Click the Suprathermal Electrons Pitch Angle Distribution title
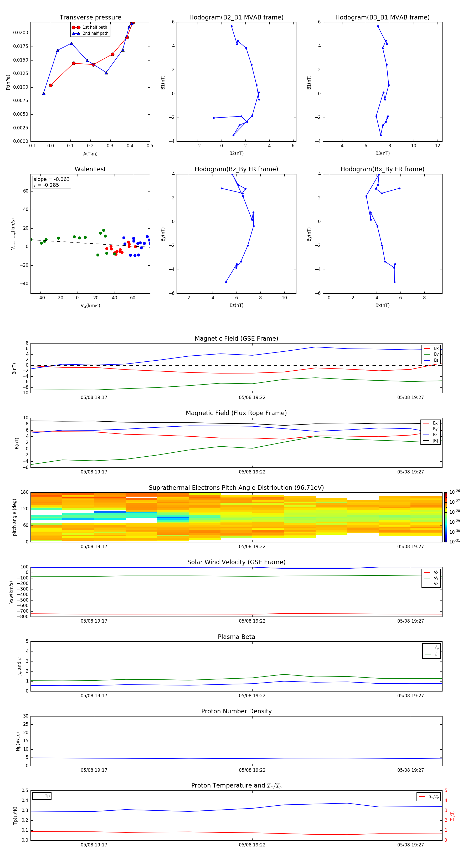 tap(236, 488)
